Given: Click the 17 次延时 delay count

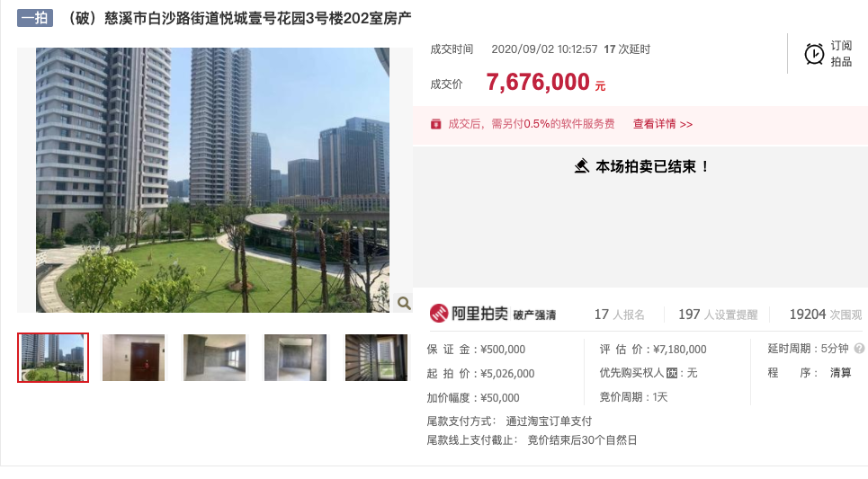Looking at the screenshot, I should coord(627,49).
